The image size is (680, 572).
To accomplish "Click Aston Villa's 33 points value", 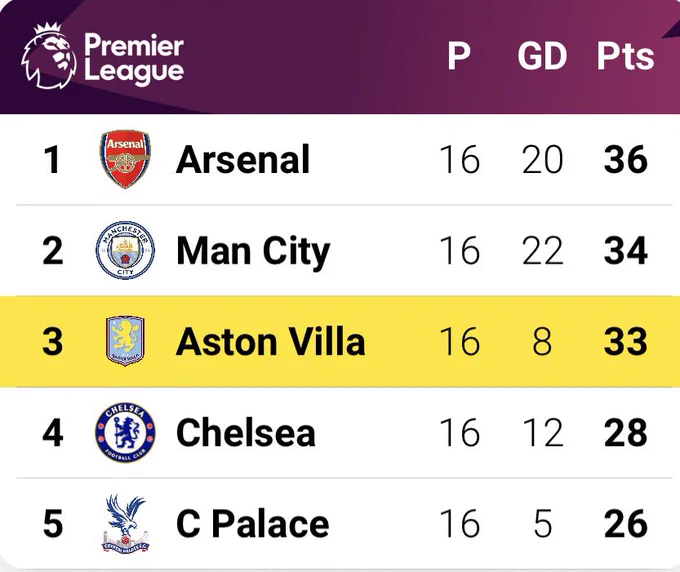I will 626,342.
